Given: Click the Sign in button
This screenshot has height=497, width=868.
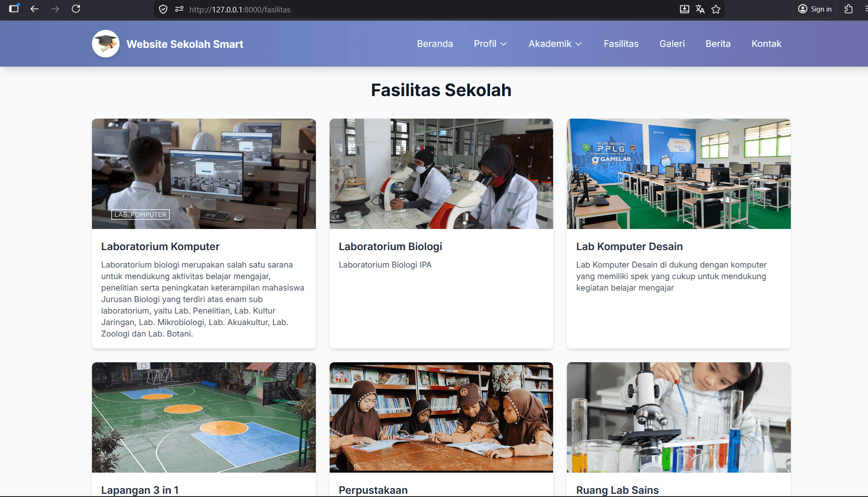Looking at the screenshot, I should (815, 9).
